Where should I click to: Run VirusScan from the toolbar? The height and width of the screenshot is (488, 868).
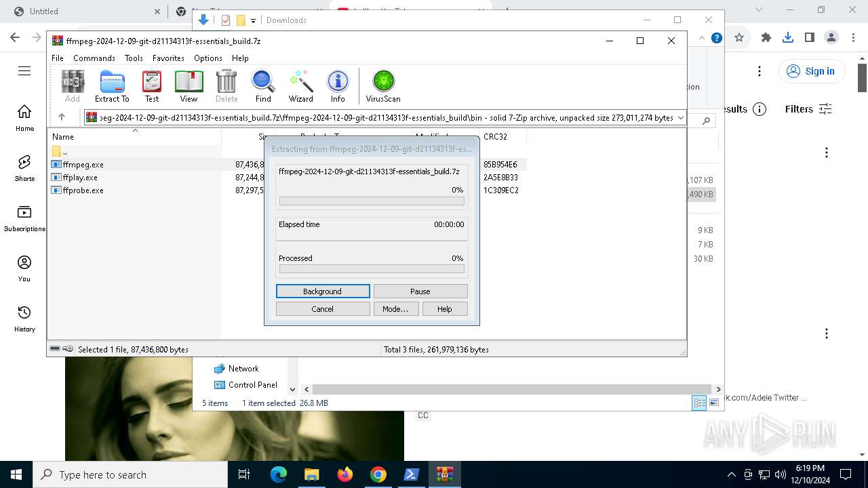click(383, 86)
